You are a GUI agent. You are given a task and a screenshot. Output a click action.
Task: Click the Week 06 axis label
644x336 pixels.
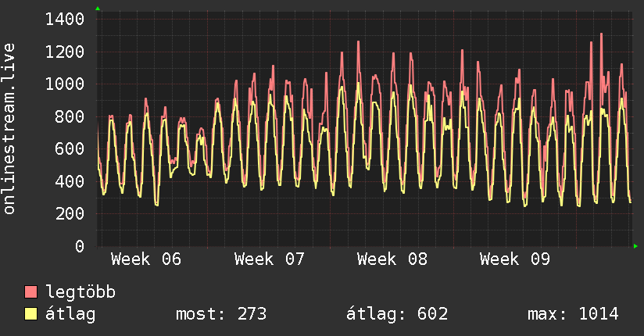pos(146,259)
